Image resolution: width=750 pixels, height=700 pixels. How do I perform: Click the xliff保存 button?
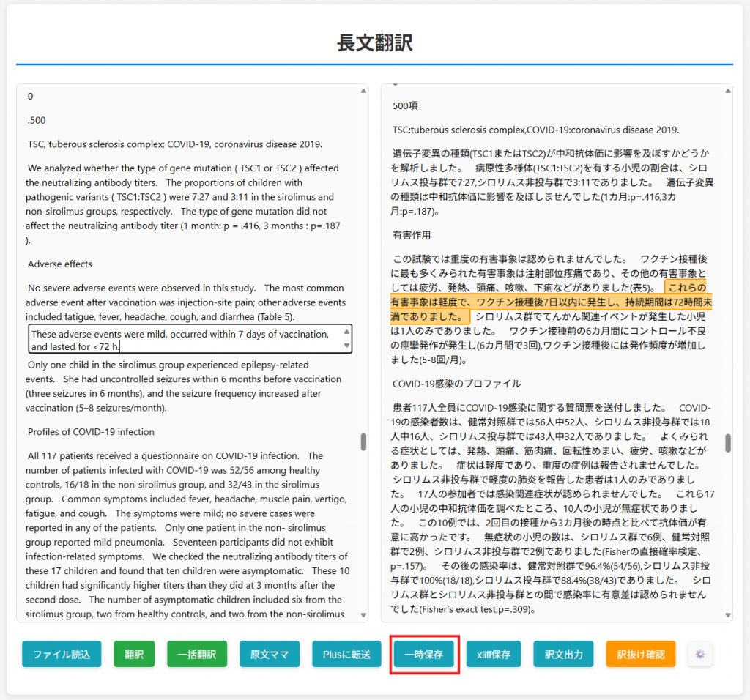coord(494,654)
